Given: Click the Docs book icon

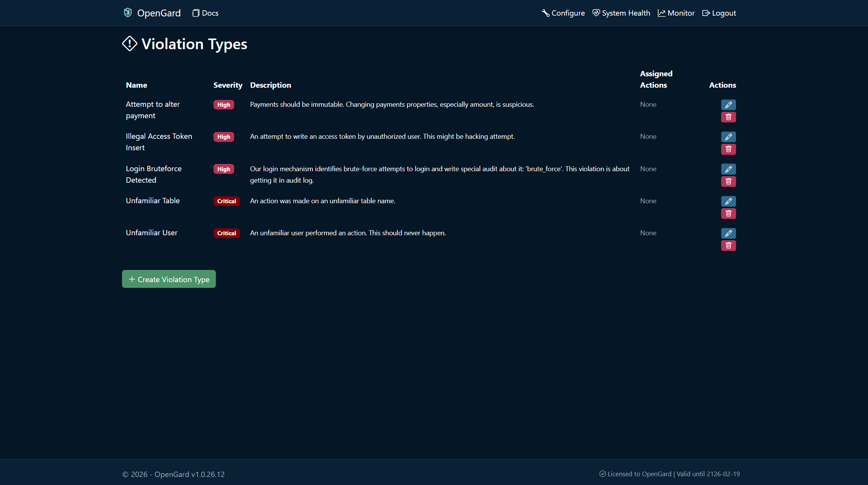Looking at the screenshot, I should pos(196,13).
